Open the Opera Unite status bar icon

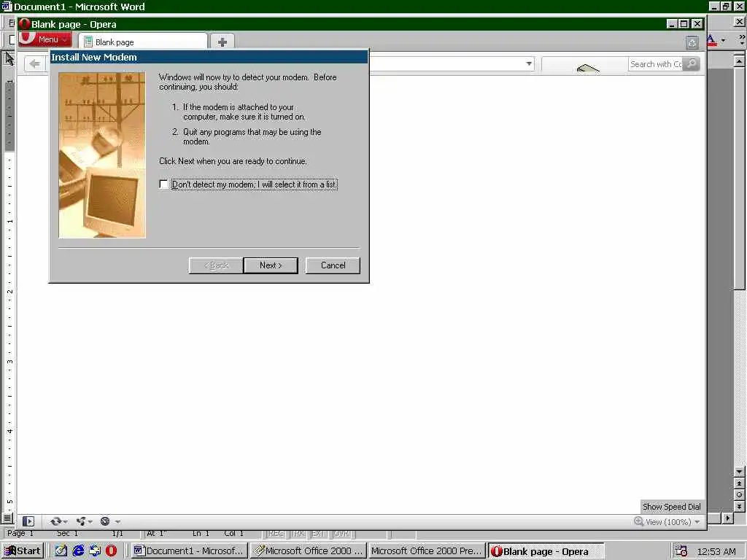(81, 521)
